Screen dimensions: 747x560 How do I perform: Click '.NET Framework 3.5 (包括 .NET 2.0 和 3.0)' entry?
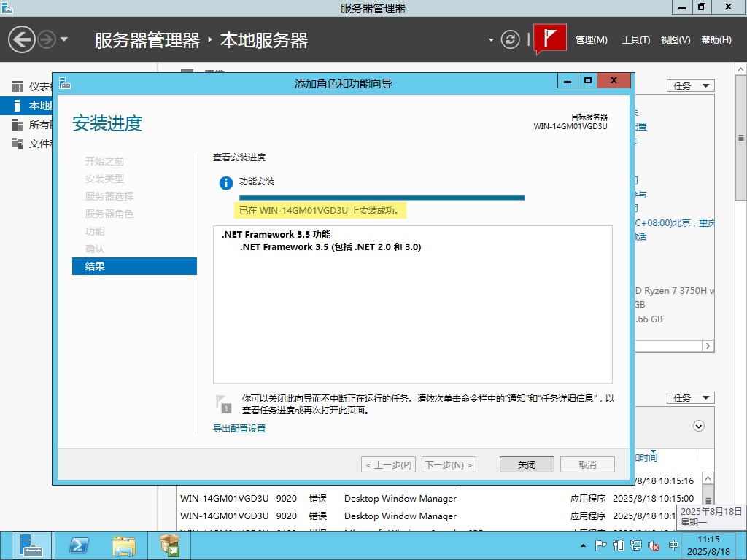click(330, 246)
